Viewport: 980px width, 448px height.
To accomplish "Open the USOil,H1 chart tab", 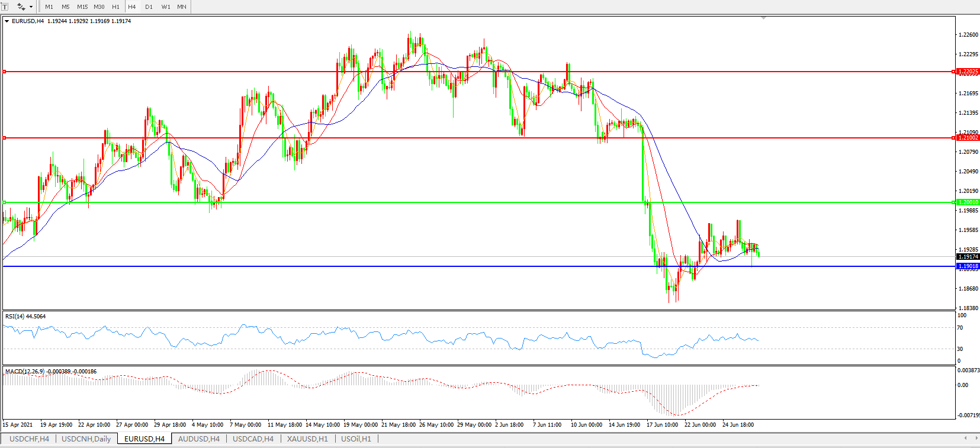I will [x=356, y=439].
